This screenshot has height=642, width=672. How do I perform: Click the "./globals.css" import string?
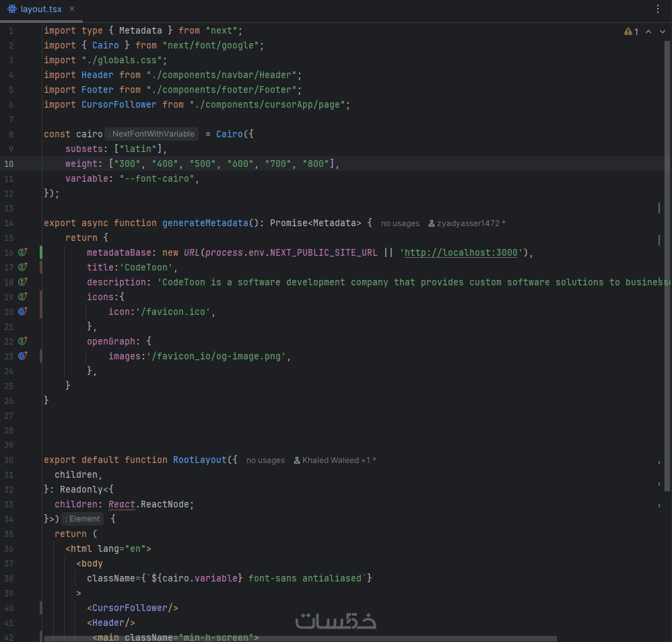pos(122,61)
